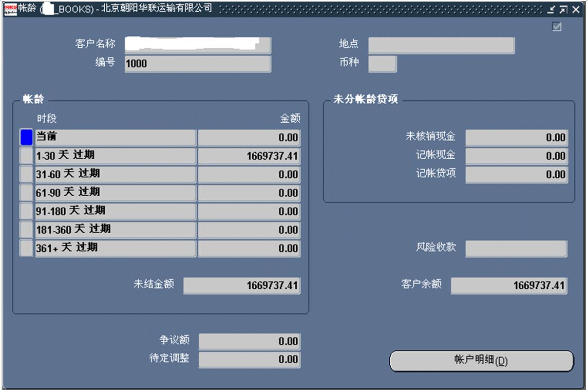The image size is (588, 392).
Task: Maximize the 帐龄 window
Action: click(564, 9)
